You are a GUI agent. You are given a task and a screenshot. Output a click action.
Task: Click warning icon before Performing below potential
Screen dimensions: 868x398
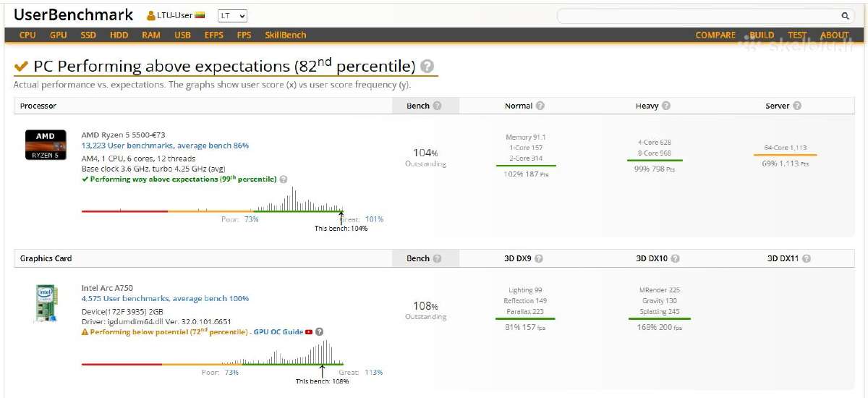click(x=85, y=332)
